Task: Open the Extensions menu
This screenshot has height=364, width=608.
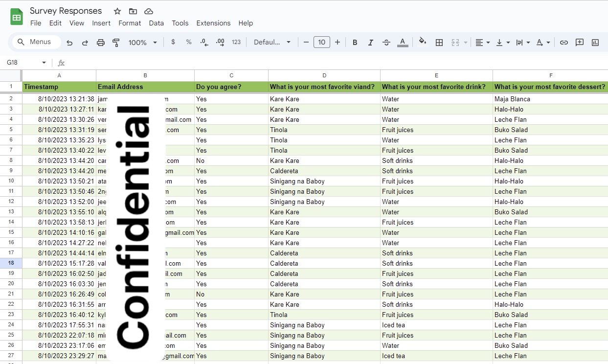Action: tap(213, 23)
